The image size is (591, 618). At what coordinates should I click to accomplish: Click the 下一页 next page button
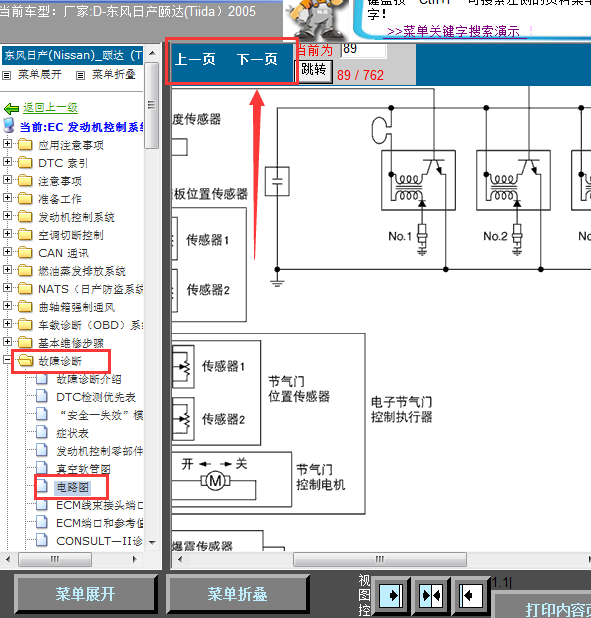click(257, 60)
